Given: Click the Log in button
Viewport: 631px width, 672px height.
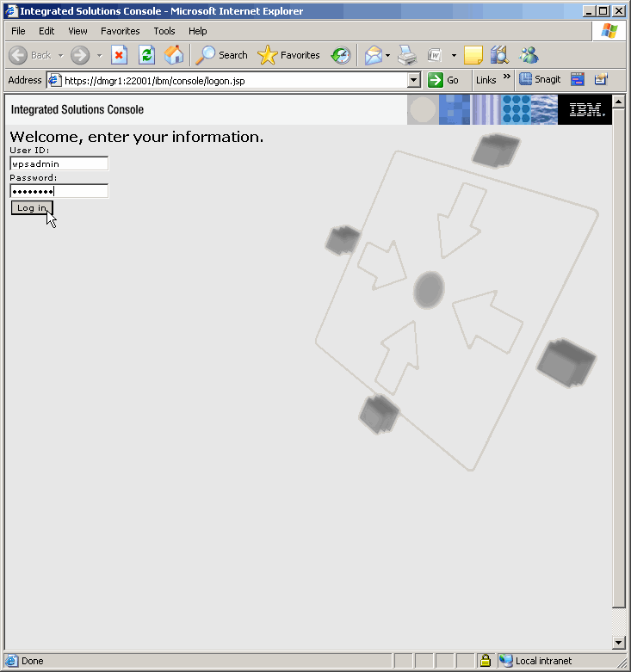Looking at the screenshot, I should pos(32,208).
